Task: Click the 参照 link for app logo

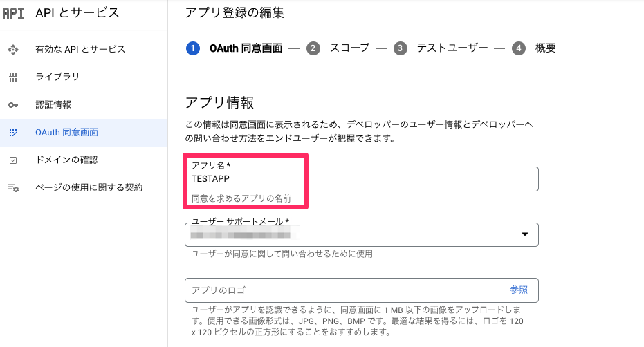Action: (519, 290)
